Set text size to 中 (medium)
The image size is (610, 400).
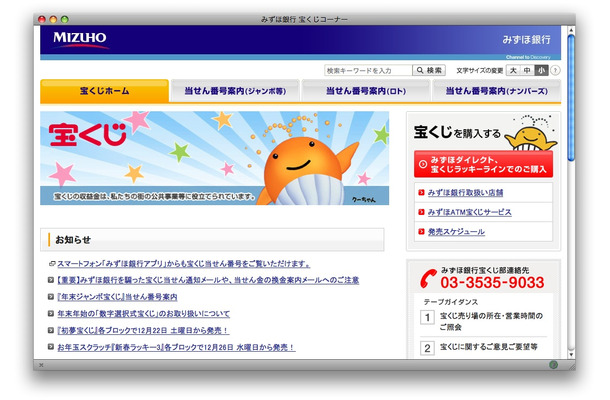coord(527,70)
